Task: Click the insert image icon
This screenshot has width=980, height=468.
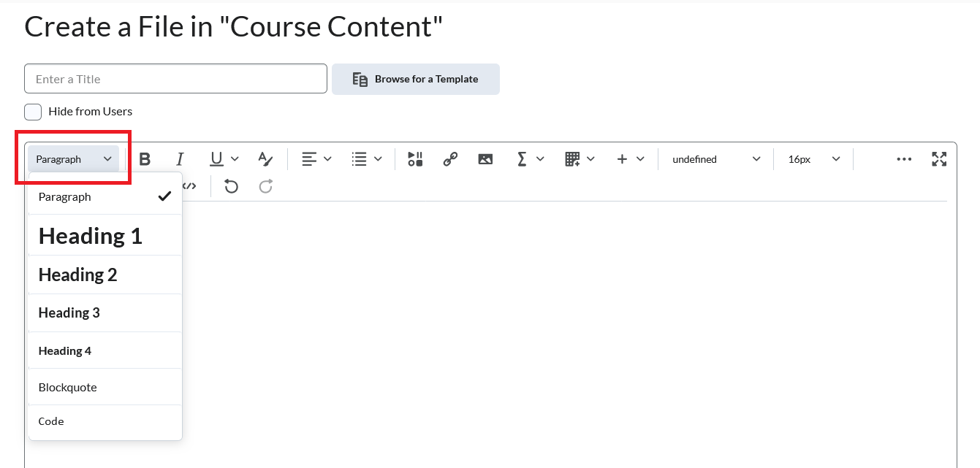Action: pyautogui.click(x=485, y=159)
